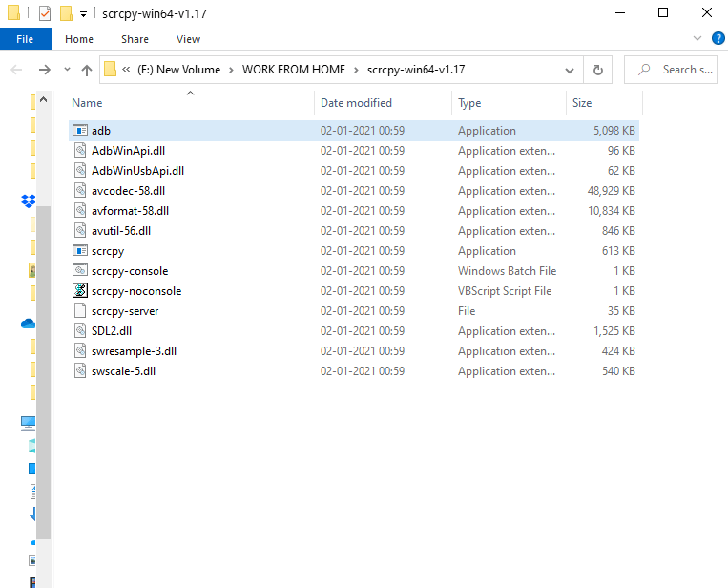The width and height of the screenshot is (728, 588).
Task: Select the avformat-58.dll file icon
Action: coord(80,210)
